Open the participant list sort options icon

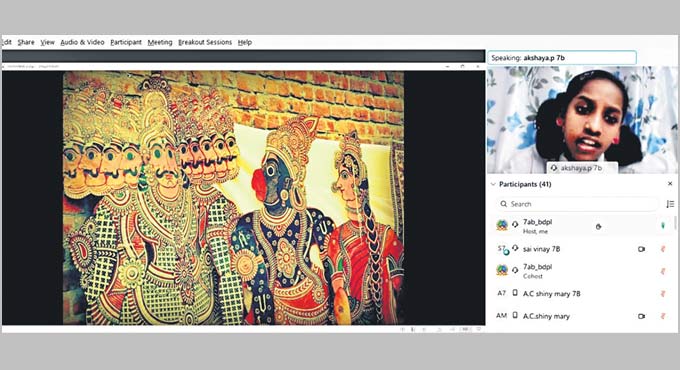pos(670,204)
